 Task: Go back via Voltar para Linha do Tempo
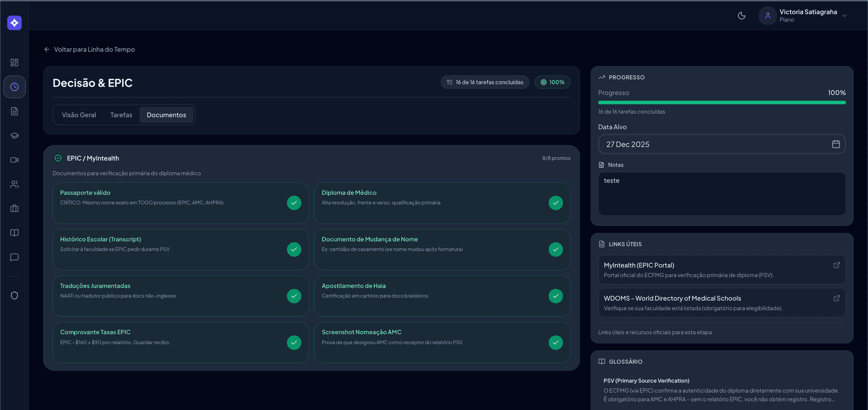(x=89, y=49)
